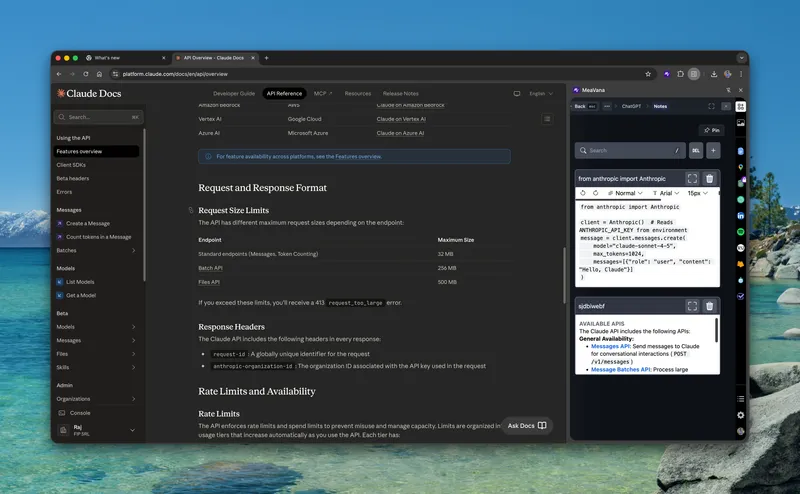Open a new browser tab with plus

[266, 58]
